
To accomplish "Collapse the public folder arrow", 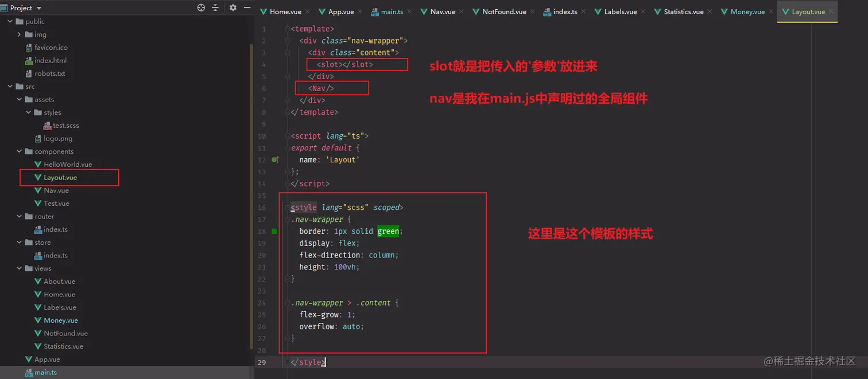I will tap(10, 21).
